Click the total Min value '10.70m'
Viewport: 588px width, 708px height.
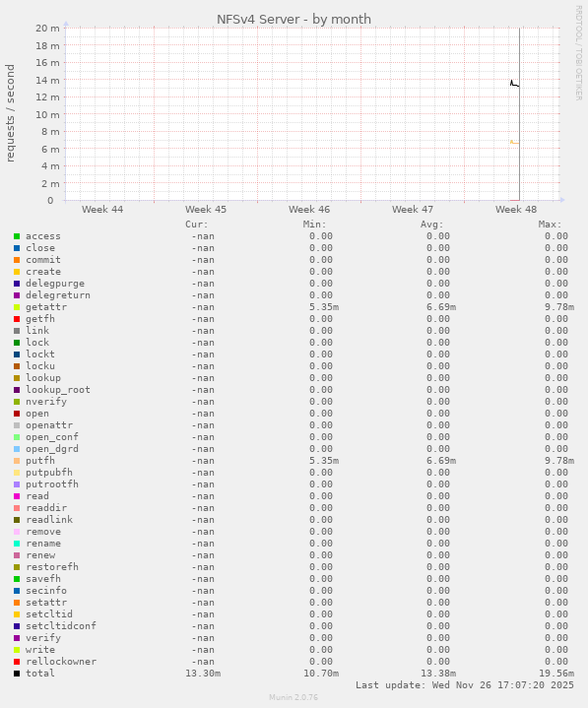click(321, 674)
